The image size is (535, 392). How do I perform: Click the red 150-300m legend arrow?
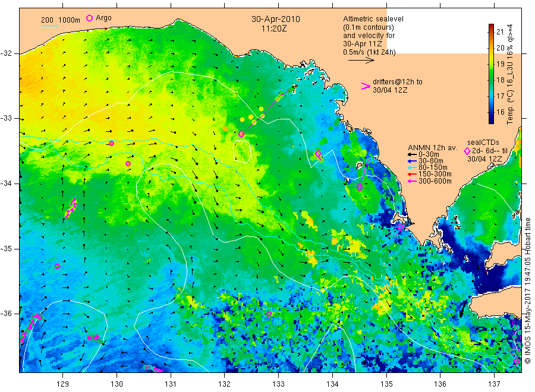(413, 175)
